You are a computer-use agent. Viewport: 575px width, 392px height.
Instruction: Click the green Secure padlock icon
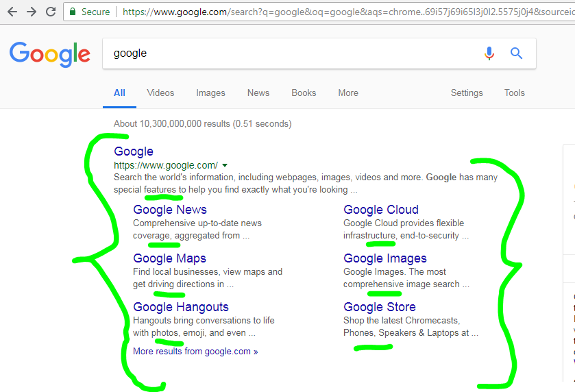[73, 12]
